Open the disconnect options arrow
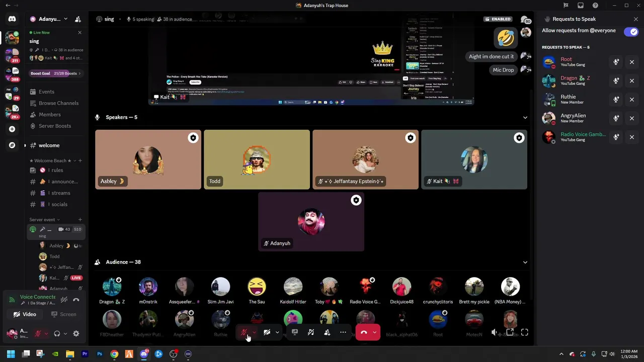 point(374,332)
